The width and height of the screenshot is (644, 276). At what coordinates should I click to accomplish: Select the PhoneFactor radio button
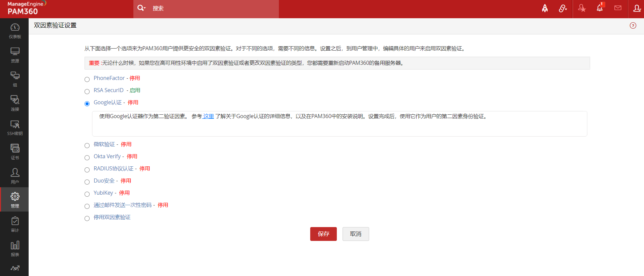[87, 79]
